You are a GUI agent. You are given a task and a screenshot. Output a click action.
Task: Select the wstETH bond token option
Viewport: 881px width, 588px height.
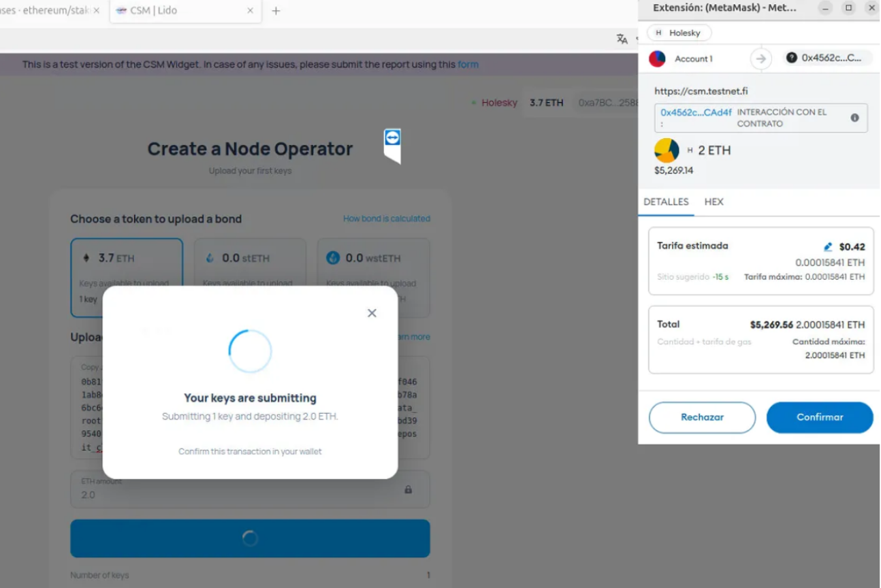point(373,259)
